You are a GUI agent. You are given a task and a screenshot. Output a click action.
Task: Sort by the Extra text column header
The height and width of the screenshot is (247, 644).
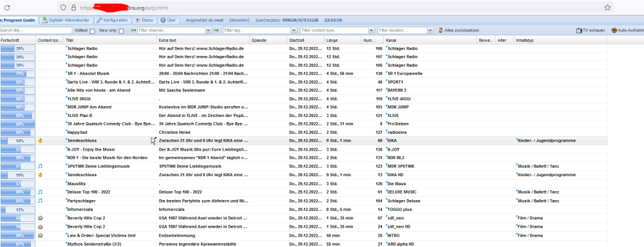(x=204, y=41)
